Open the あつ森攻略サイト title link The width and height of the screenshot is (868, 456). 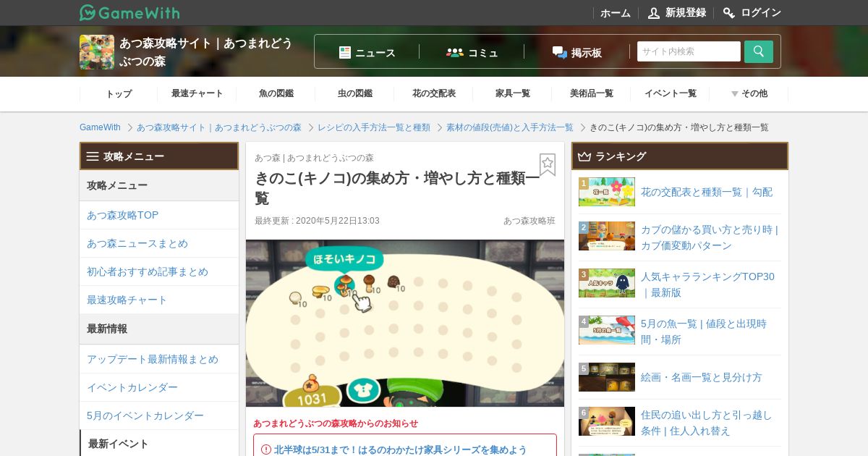pos(206,52)
